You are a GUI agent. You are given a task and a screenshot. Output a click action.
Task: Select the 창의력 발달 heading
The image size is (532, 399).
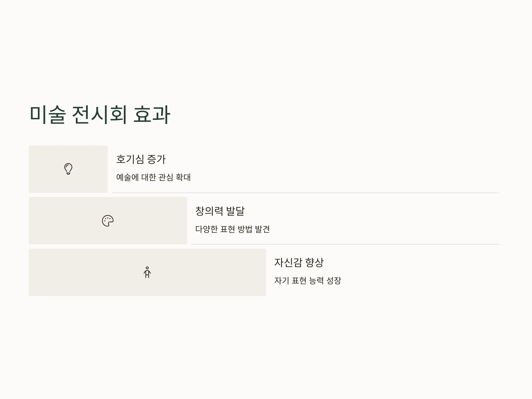pos(220,211)
